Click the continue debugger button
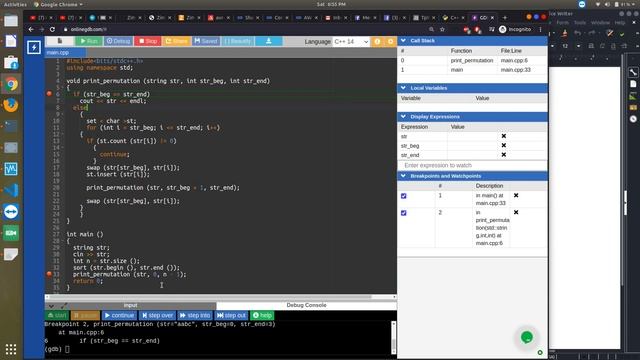640x360 pixels. pyautogui.click(x=119, y=316)
